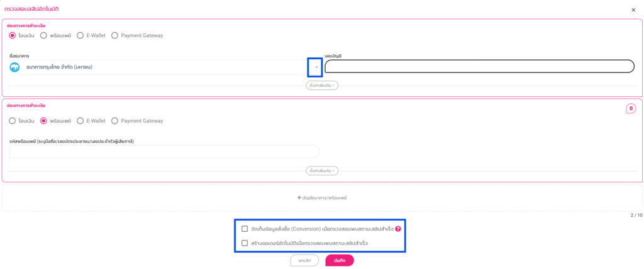Select โอนเงิน in first payment channel
This screenshot has height=269, width=644.
13,35
